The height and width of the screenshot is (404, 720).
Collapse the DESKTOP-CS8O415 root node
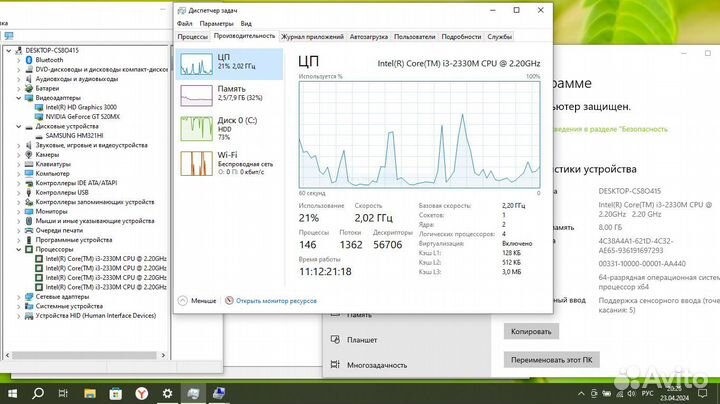coord(9,50)
